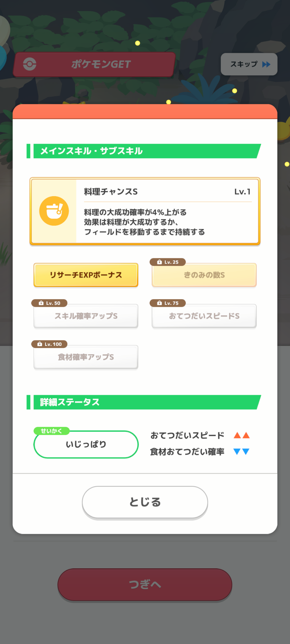Tap the Lv. 75 lock badge
The height and width of the screenshot is (644, 290).
tap(168, 303)
